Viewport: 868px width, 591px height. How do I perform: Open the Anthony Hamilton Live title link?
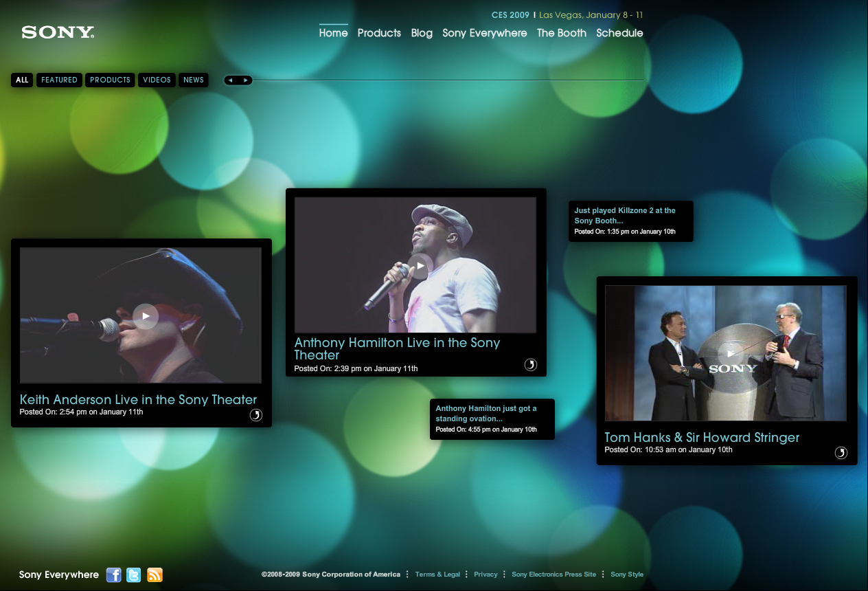pos(397,348)
